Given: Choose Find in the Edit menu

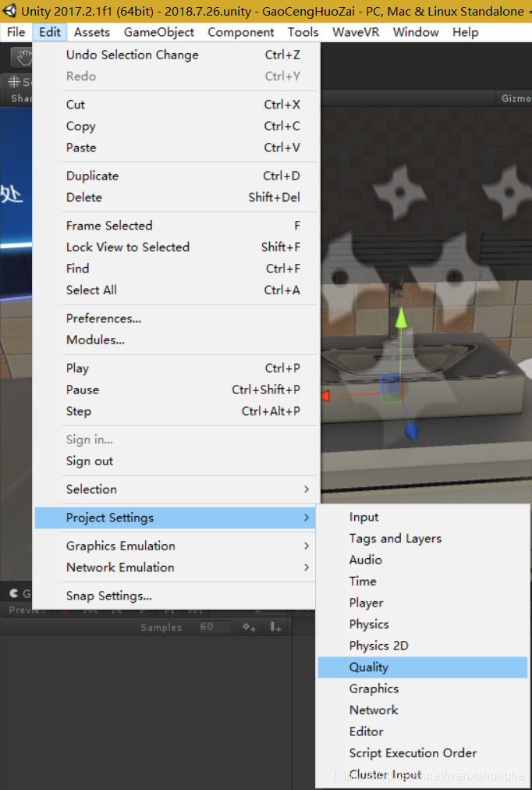Looking at the screenshot, I should (176, 269).
